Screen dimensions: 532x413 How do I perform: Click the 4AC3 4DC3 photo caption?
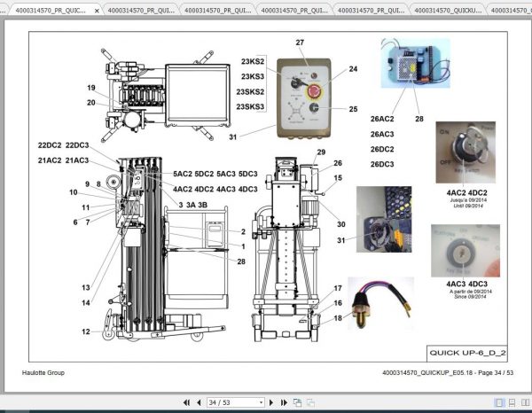point(467,284)
